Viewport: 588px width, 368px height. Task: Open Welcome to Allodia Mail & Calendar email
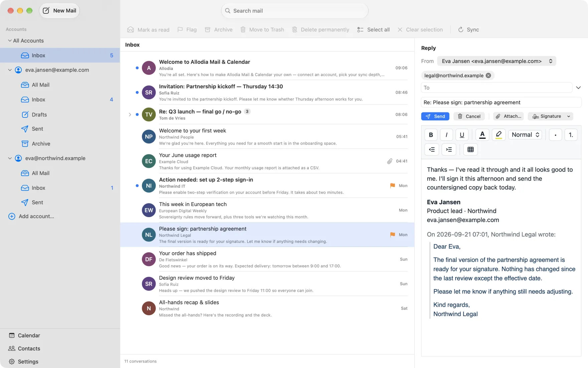coord(267,68)
